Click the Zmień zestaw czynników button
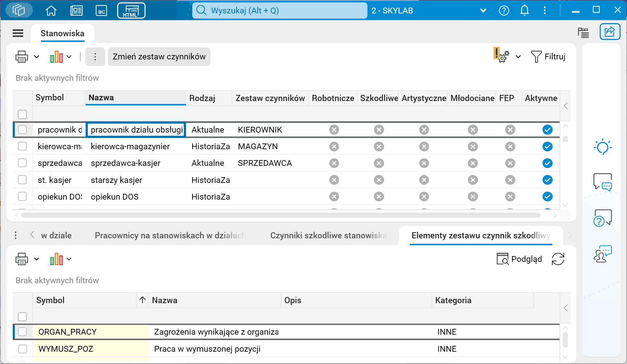Image resolution: width=627 pixels, height=364 pixels. coord(159,57)
